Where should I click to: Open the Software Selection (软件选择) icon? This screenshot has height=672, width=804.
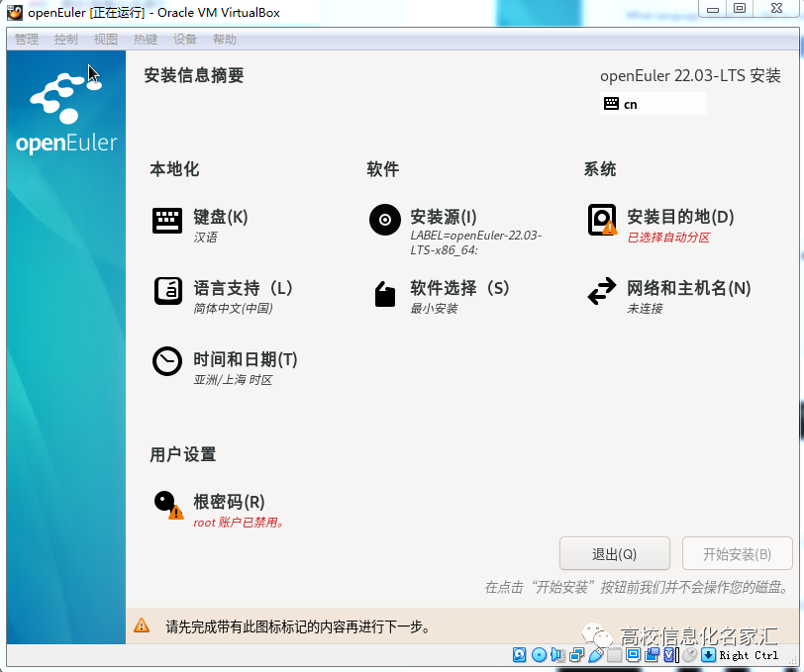click(384, 293)
